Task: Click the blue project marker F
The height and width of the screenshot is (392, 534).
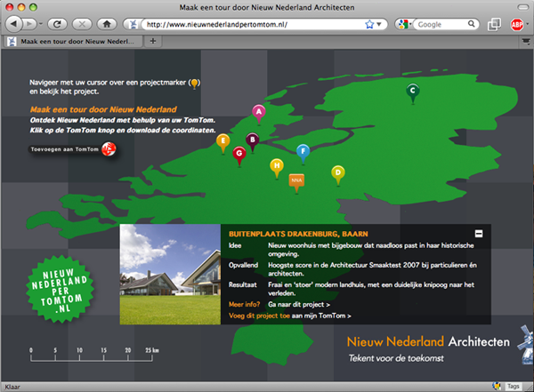Action: (x=303, y=151)
